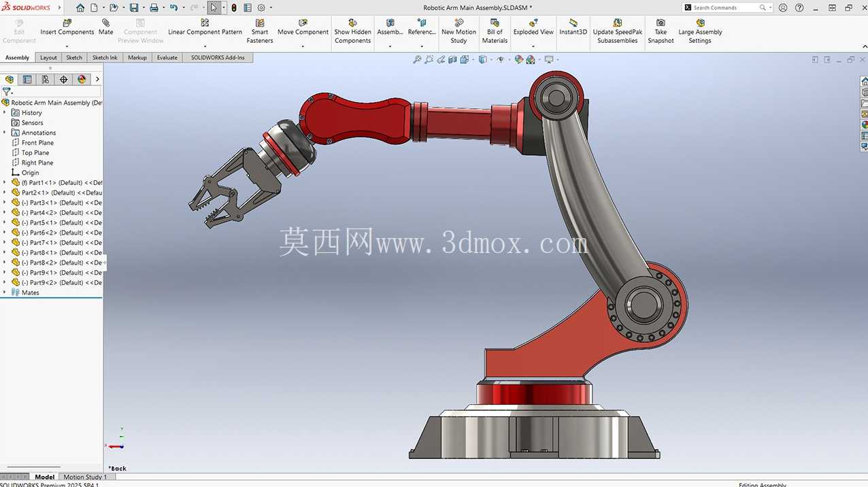This screenshot has width=868, height=487.
Task: Activate the Select cursor tool
Action: click(214, 7)
